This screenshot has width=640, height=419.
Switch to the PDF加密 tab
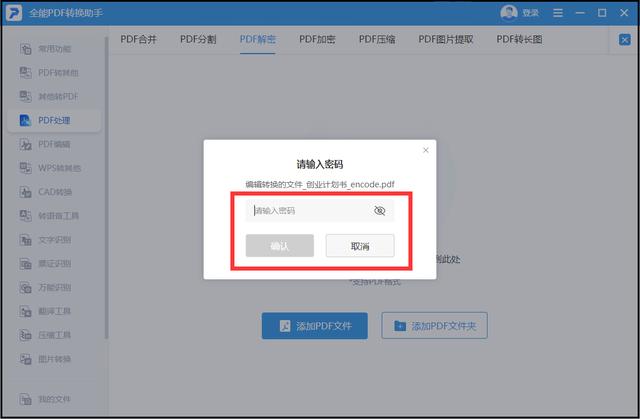317,39
